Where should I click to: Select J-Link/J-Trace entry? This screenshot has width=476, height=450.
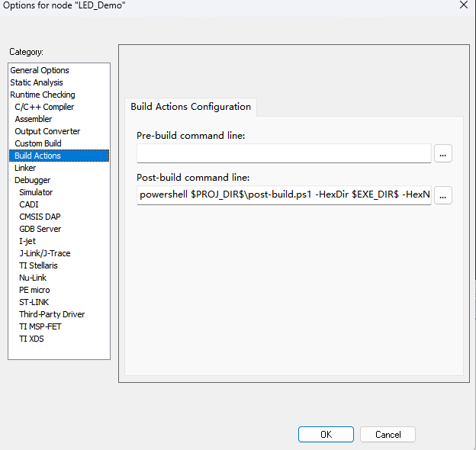[45, 253]
